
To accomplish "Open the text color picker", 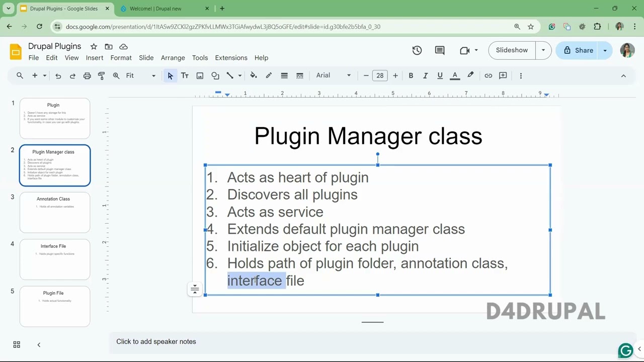I will click(455, 75).
